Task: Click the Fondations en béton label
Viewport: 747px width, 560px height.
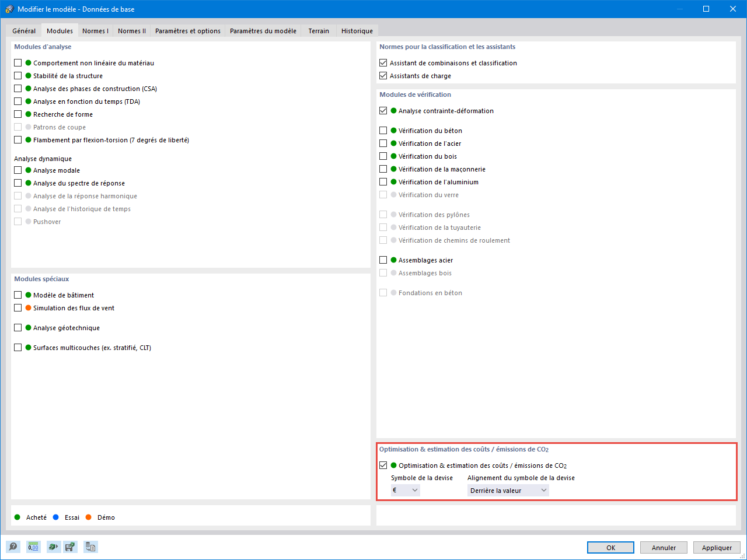Action: coord(430,293)
